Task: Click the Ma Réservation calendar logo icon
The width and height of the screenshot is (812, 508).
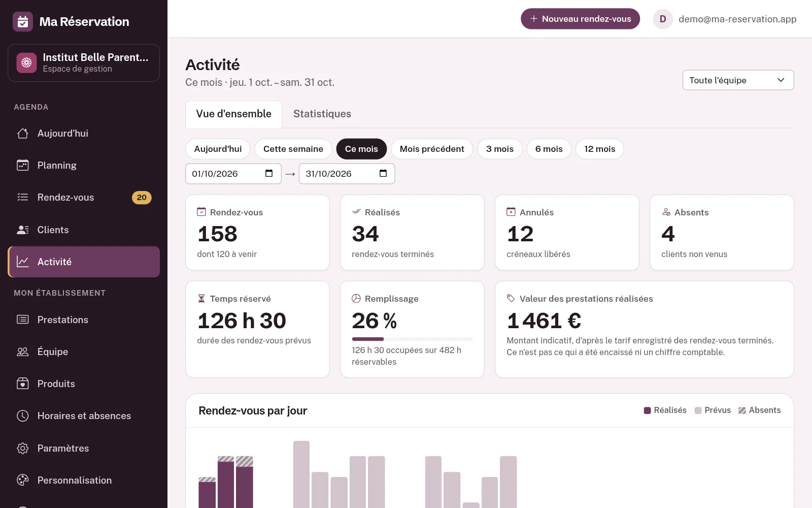Action: tap(22, 21)
